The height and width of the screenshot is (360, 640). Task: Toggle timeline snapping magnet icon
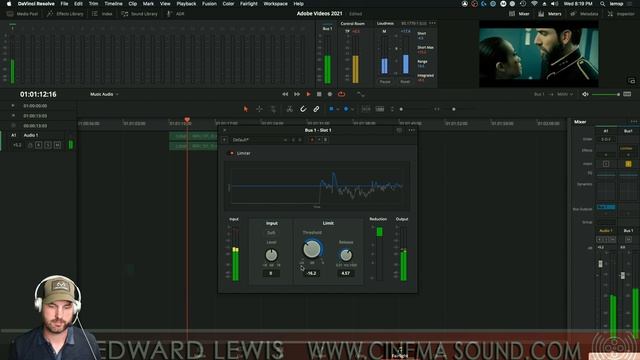pos(303,109)
